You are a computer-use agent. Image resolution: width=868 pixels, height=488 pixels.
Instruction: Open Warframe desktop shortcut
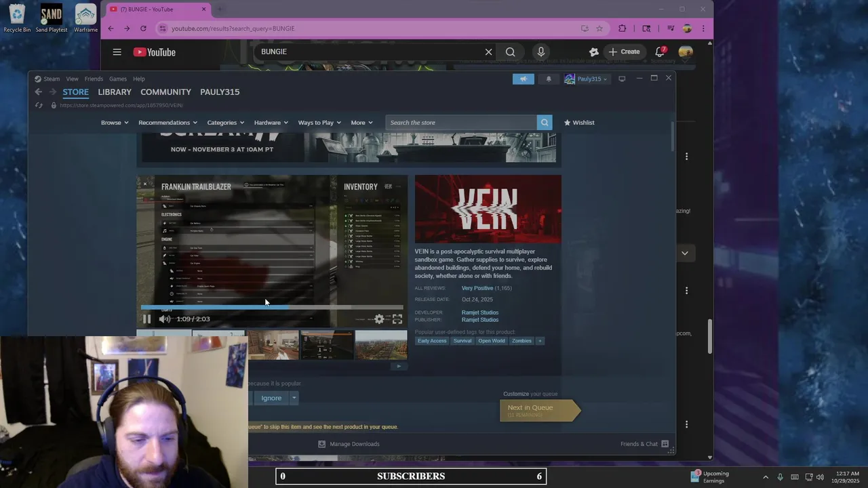coord(85,18)
